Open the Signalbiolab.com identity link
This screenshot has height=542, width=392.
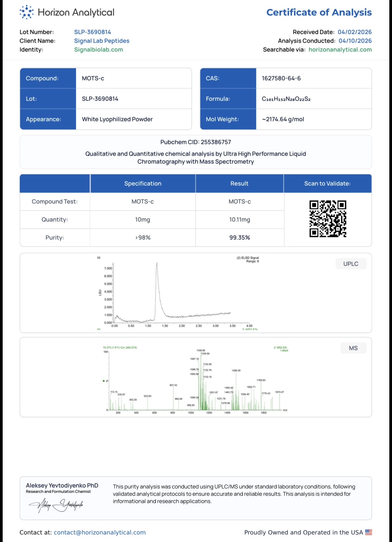pos(99,50)
